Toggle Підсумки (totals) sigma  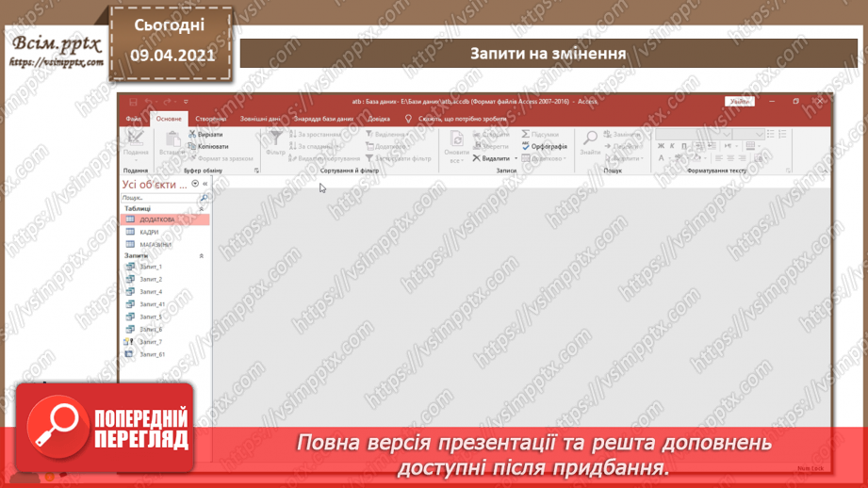pos(540,135)
